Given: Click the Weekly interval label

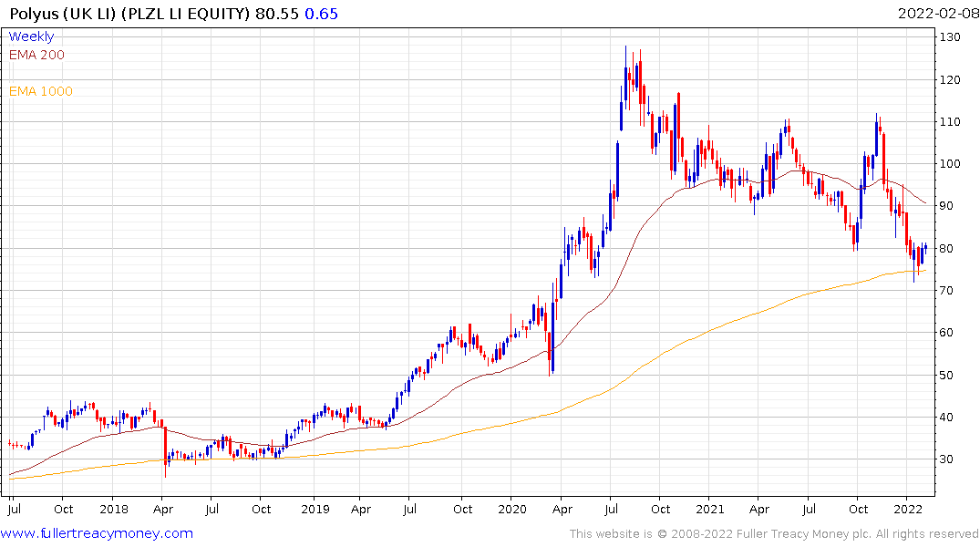Looking at the screenshot, I should click(31, 36).
